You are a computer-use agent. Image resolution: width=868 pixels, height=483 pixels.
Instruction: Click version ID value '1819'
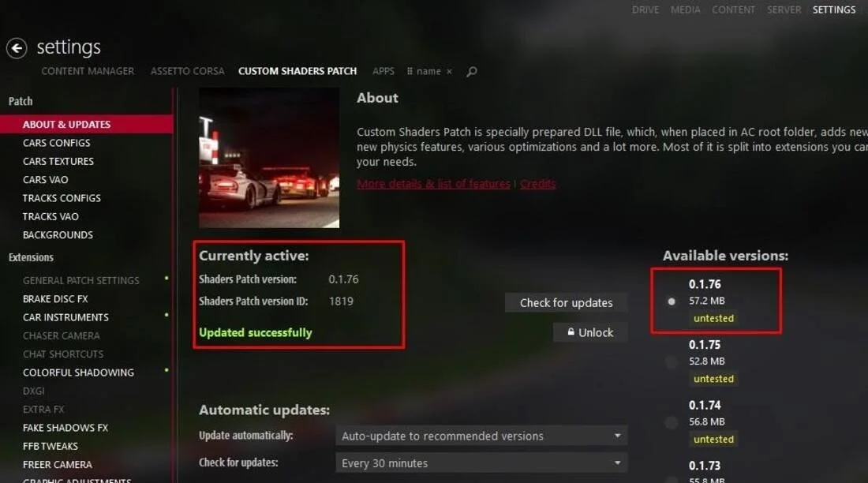(x=340, y=301)
